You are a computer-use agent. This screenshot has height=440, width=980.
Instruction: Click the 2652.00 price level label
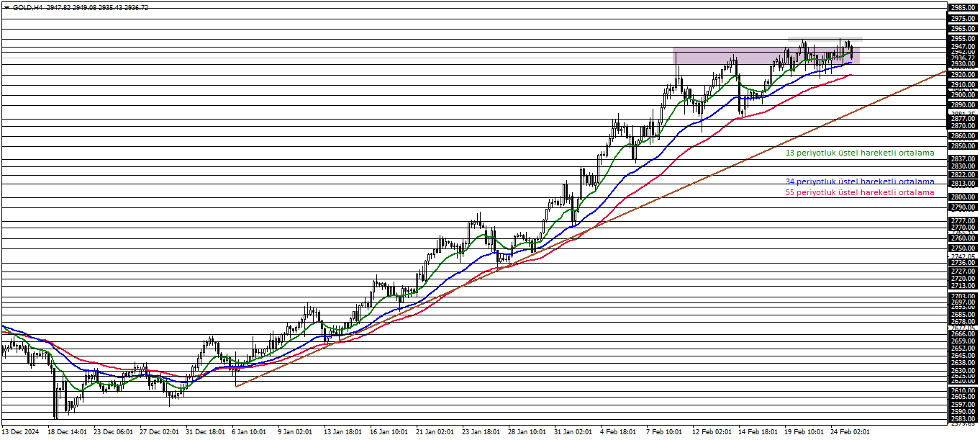[x=962, y=349]
